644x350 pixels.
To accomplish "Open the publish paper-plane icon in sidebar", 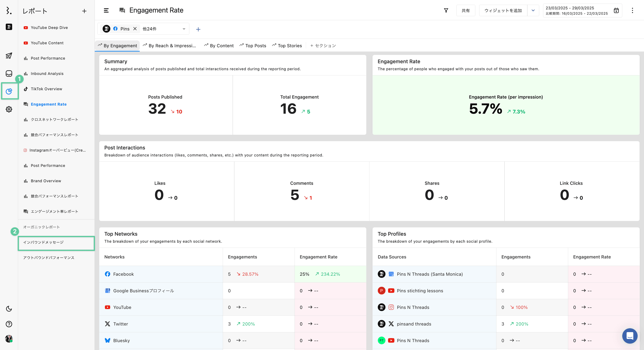I will click(9, 56).
